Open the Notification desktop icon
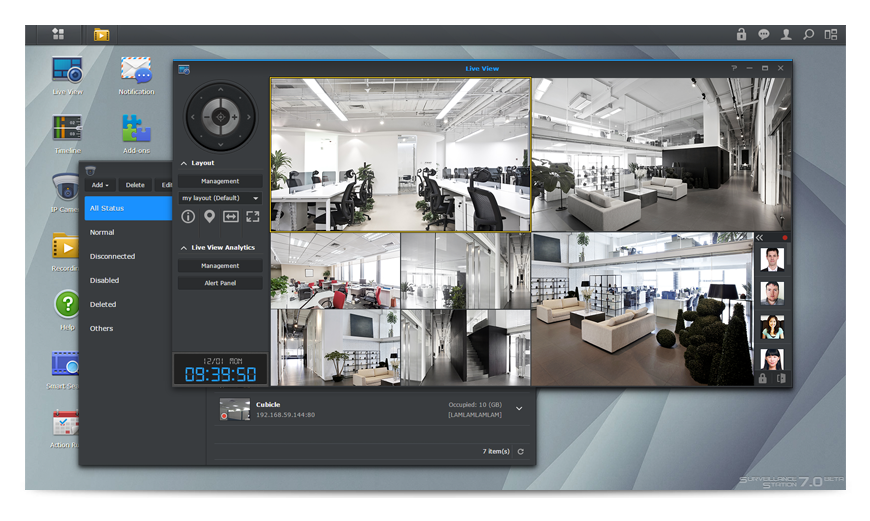870x521 pixels. (136, 71)
